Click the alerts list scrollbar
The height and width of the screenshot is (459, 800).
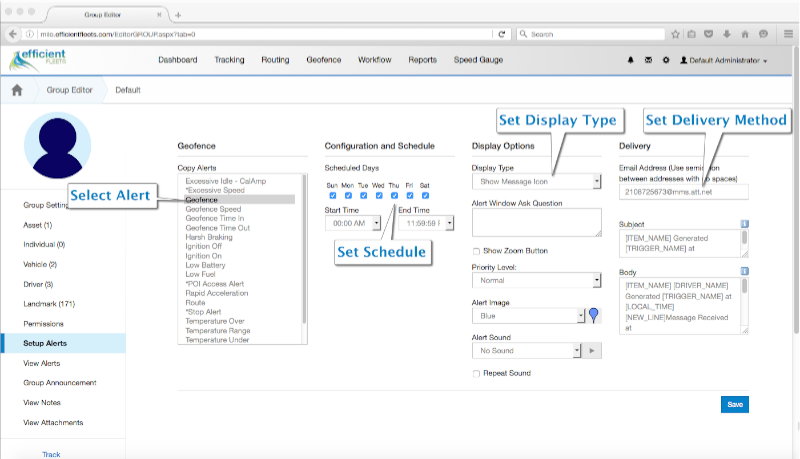pos(305,250)
